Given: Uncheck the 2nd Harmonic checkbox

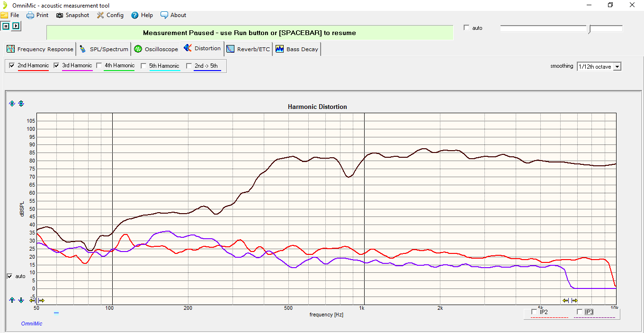Looking at the screenshot, I should [12, 65].
